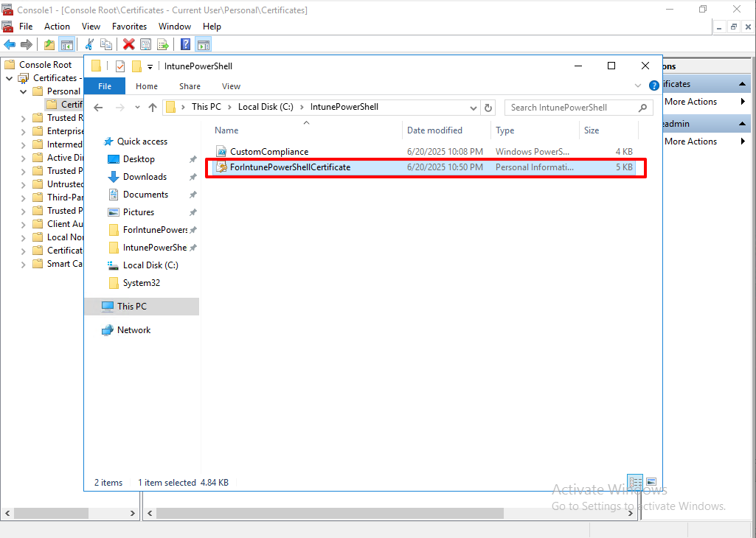Click the Downloads quick access icon
Viewport: 756px width, 538px height.
point(114,177)
